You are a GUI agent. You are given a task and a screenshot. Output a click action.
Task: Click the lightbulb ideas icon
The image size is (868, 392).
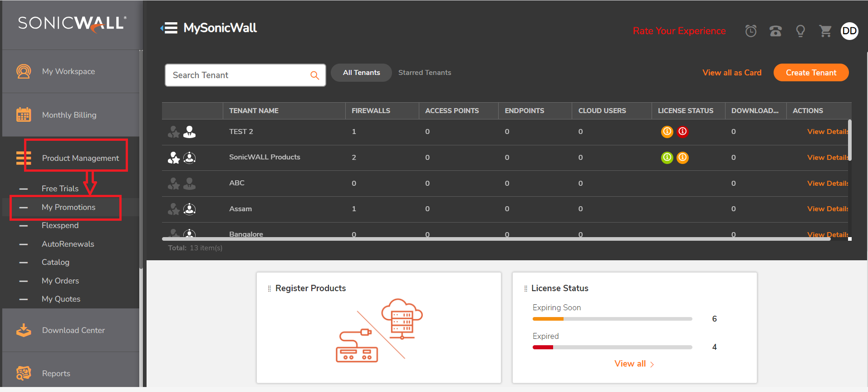800,31
